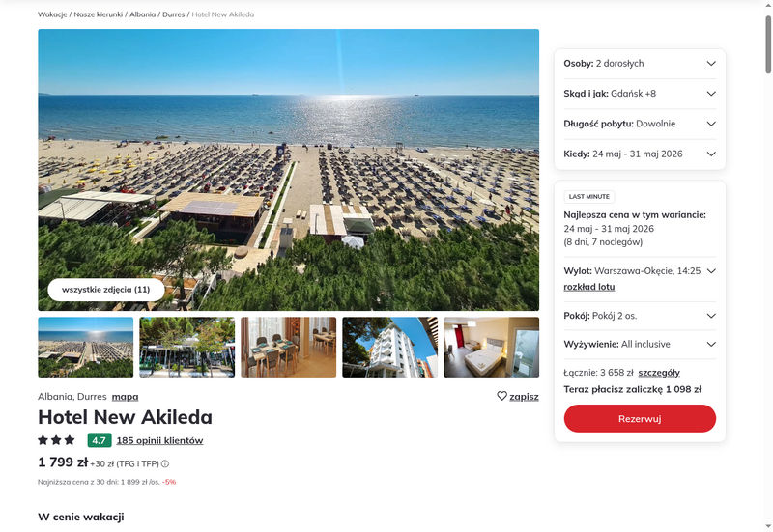The height and width of the screenshot is (532, 773).
Task: Expand Długość pobytu stay length selector
Action: (640, 124)
